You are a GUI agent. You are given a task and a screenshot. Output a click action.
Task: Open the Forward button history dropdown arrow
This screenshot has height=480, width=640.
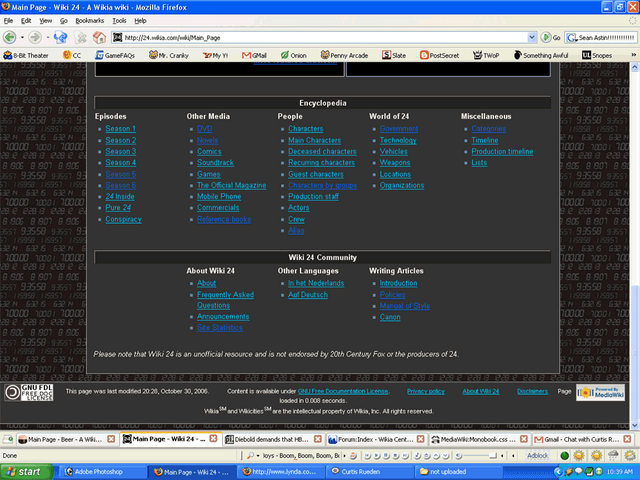click(47, 38)
